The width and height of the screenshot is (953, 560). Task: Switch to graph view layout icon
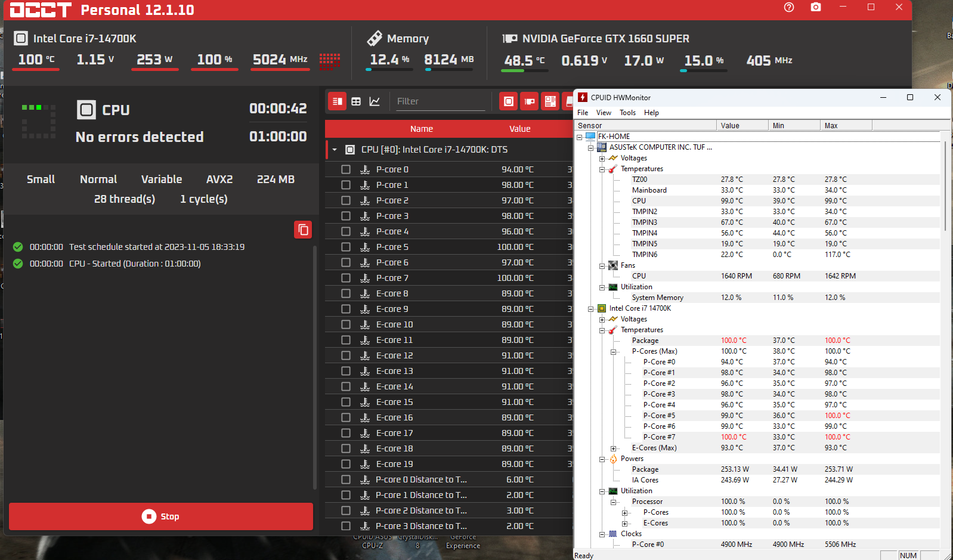pyautogui.click(x=375, y=101)
